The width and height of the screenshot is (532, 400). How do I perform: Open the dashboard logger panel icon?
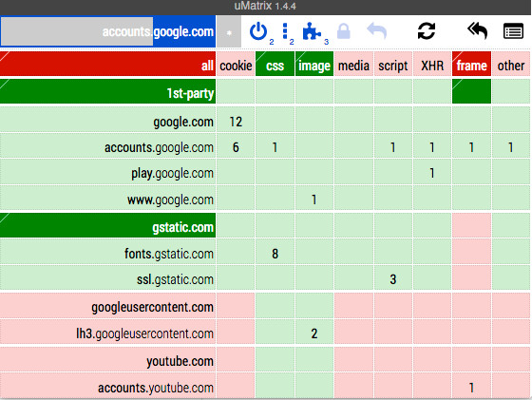pos(513,31)
